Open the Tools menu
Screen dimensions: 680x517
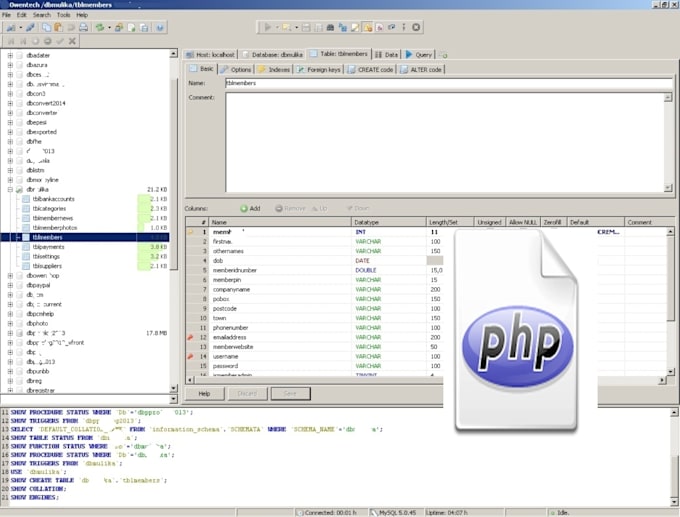(63, 15)
